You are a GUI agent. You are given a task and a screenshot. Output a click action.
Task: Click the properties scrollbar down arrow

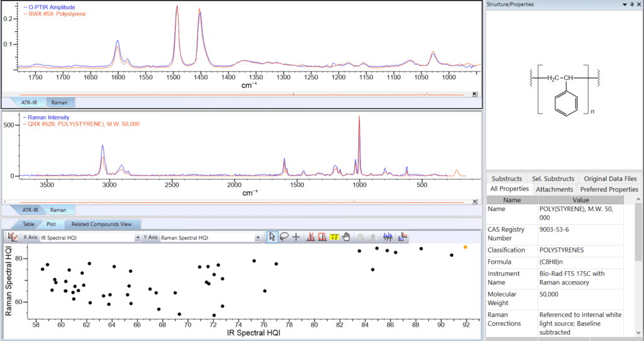638,332
